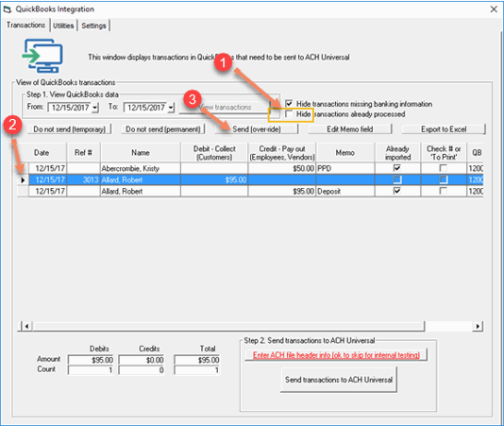This screenshot has width=504, height=426.
Task: Select the Abercrombie, Kristy name cell
Action: (141, 168)
